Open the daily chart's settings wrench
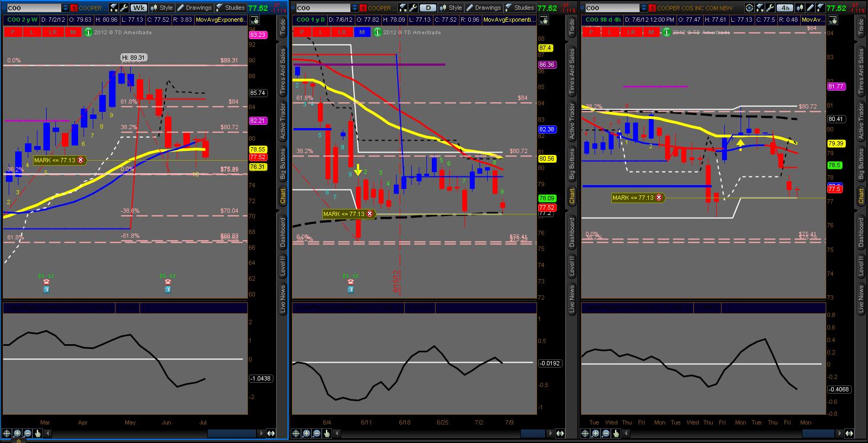Screen dimensions: 868x443 [413, 8]
